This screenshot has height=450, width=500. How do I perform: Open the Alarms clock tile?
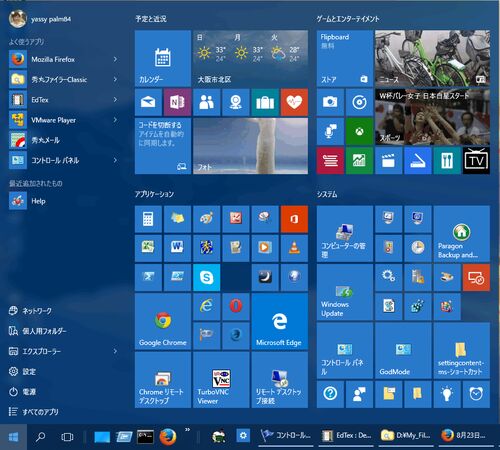click(476, 394)
